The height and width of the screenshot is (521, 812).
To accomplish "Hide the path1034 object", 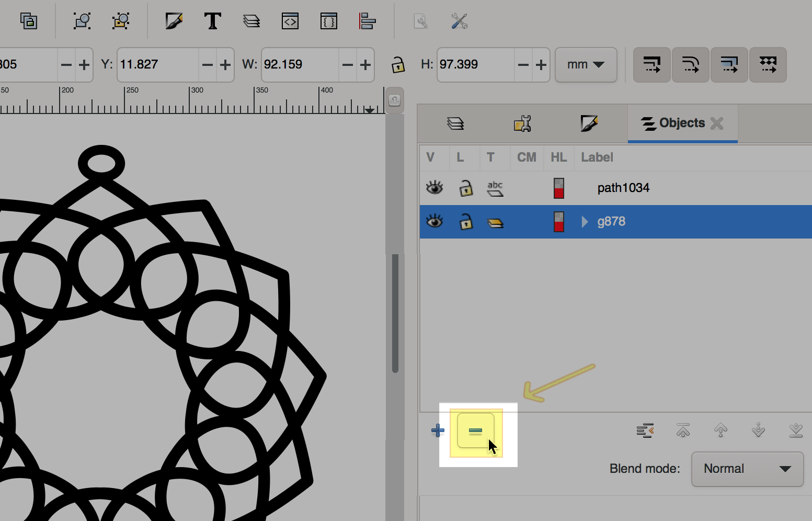I will point(434,188).
